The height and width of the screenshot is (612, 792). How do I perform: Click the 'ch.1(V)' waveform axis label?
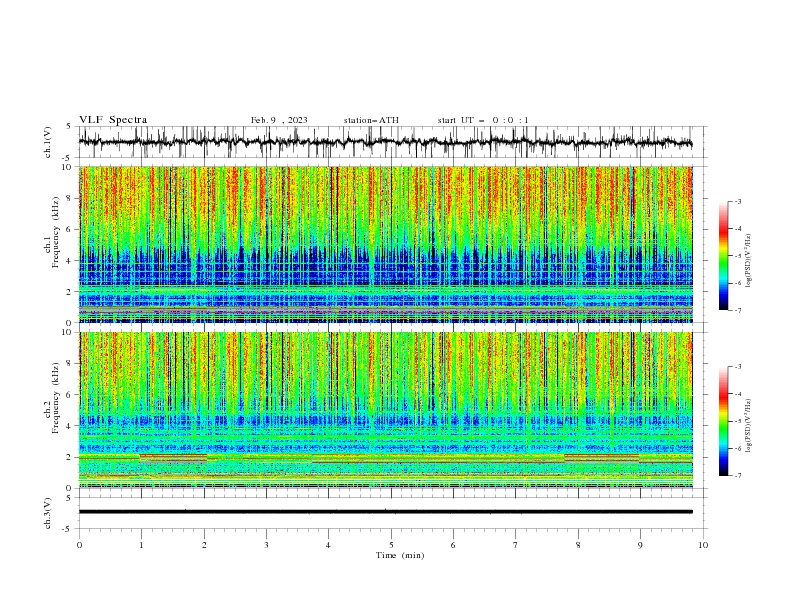pos(48,141)
